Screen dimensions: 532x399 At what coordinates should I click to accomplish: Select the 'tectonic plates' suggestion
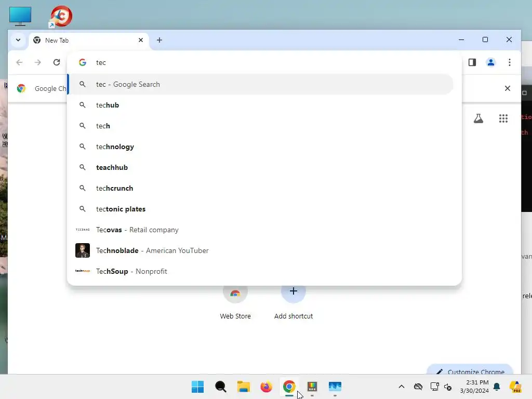(x=261, y=209)
